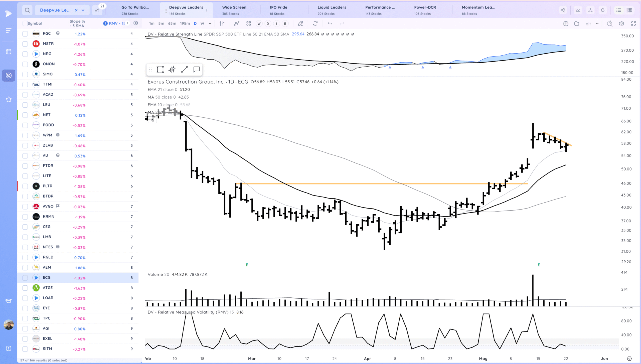The width and height of the screenshot is (641, 364).
Task: Open the search magnifier icon
Action: point(27,10)
